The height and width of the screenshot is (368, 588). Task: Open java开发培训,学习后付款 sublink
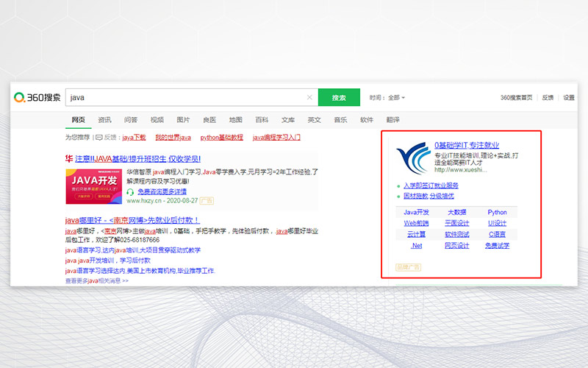[108, 261]
